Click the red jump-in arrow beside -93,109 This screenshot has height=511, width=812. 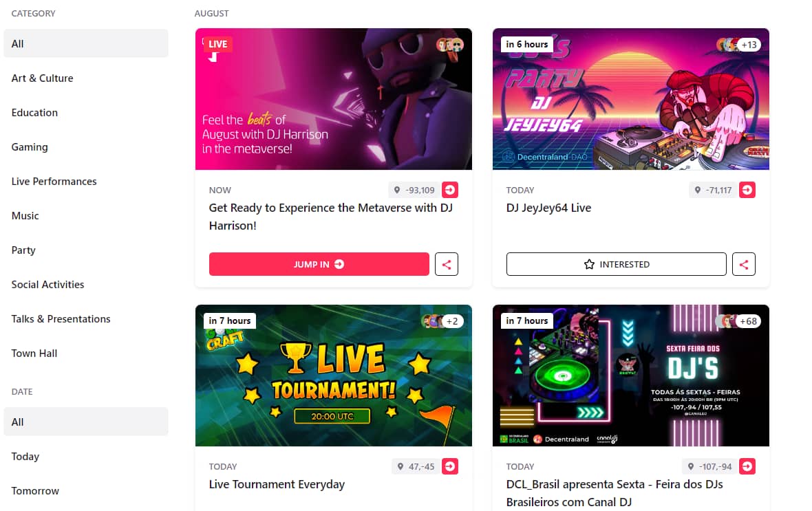pyautogui.click(x=449, y=190)
